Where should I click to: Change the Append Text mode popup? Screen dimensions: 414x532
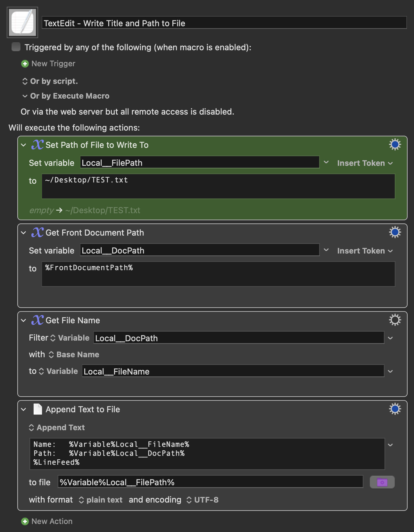tap(57, 428)
